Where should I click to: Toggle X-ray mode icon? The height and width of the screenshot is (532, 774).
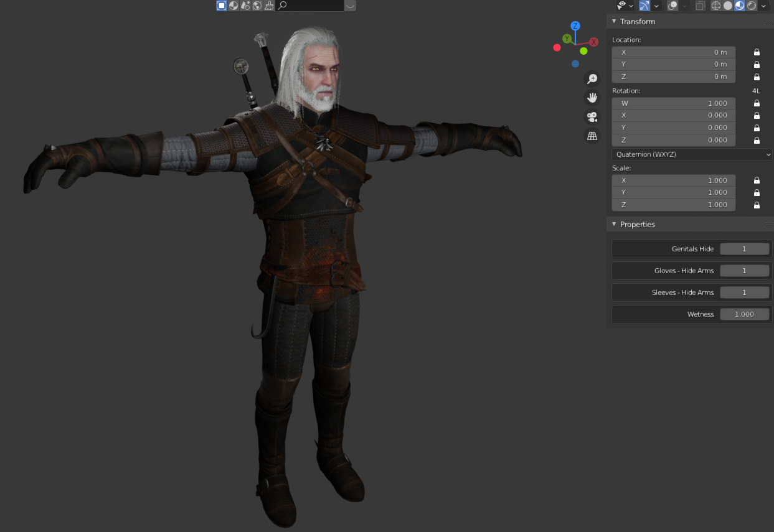tap(701, 6)
